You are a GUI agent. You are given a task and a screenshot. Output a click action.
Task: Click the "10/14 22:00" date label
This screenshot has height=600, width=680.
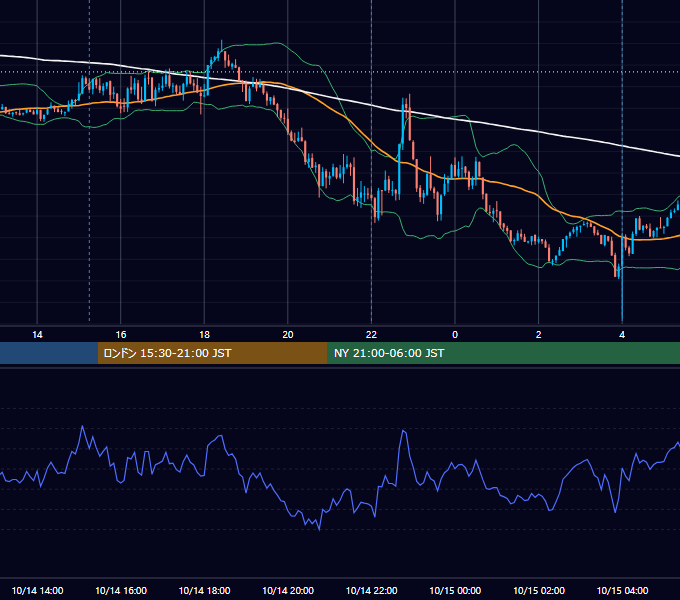(372, 590)
